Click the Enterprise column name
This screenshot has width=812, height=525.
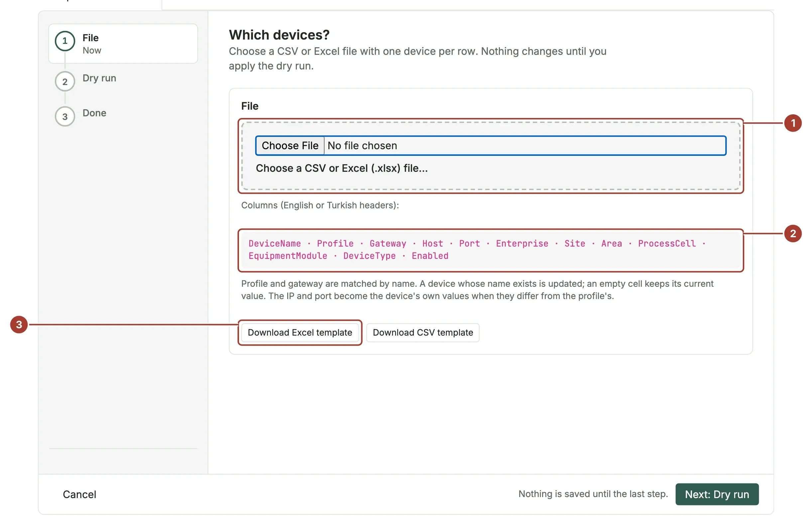pyautogui.click(x=522, y=244)
